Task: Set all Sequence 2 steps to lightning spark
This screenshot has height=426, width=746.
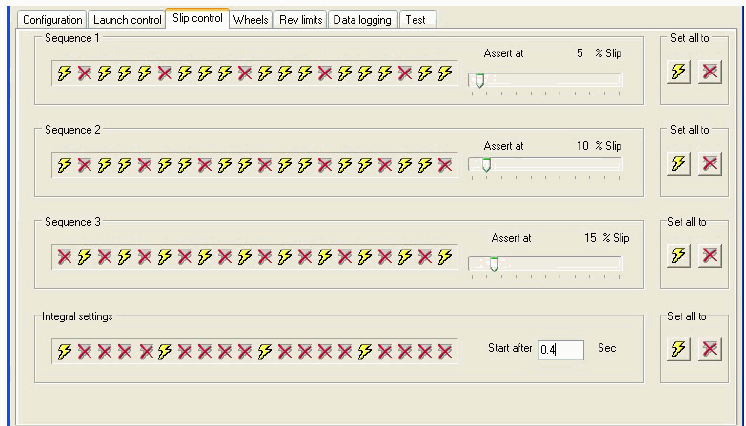Action: [x=680, y=164]
